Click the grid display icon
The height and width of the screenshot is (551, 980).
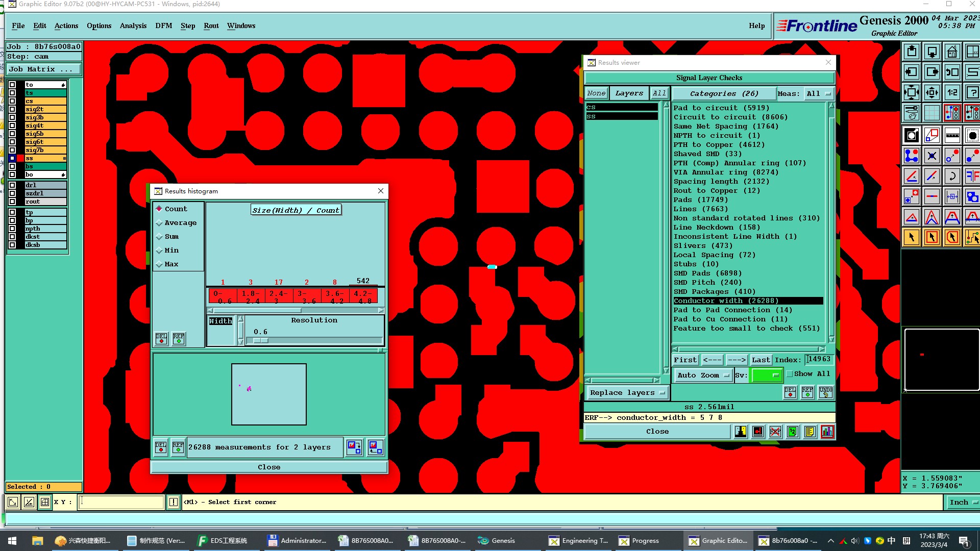932,113
